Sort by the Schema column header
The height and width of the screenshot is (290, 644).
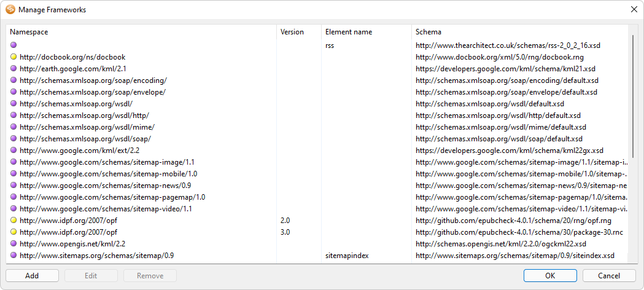tap(519, 31)
